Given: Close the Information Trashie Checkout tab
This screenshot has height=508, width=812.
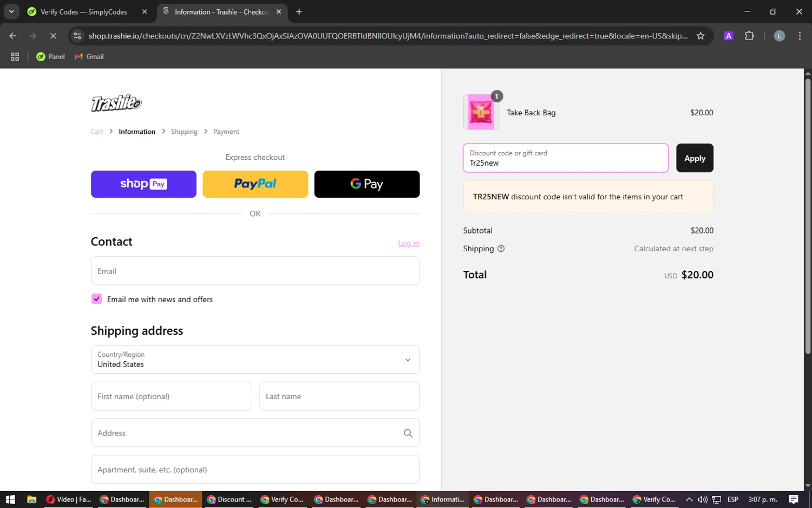Looking at the screenshot, I should pyautogui.click(x=279, y=12).
